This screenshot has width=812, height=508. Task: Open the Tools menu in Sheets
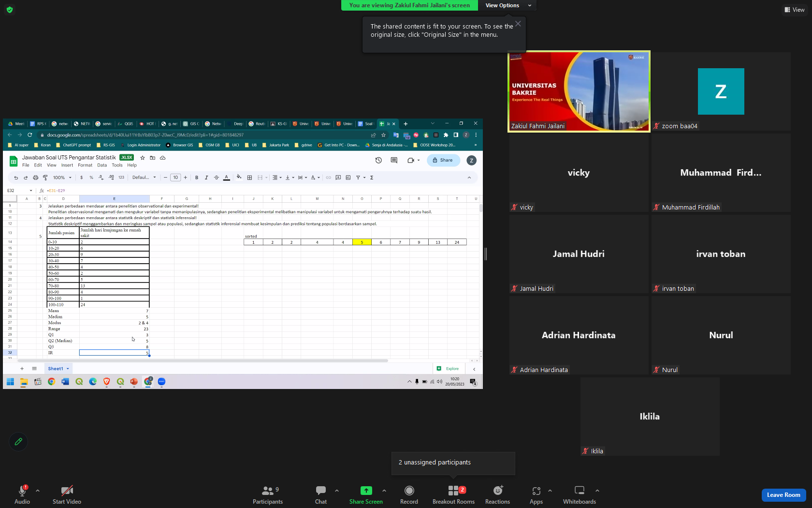(x=117, y=165)
